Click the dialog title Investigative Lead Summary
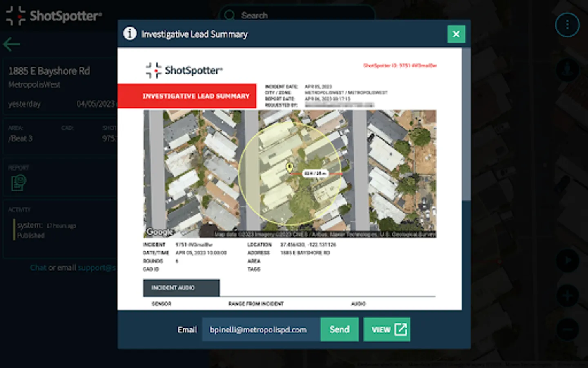Viewport: 588px width, 368px height. [x=194, y=34]
